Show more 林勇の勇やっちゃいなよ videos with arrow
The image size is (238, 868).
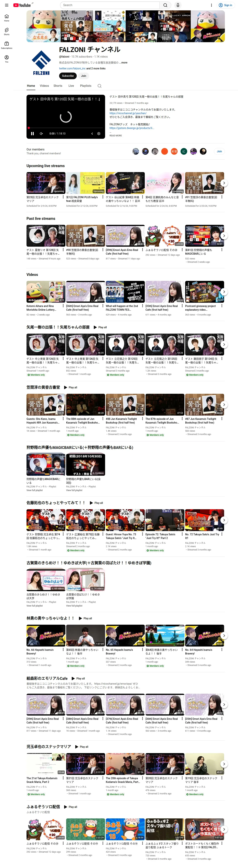pos(224,635)
